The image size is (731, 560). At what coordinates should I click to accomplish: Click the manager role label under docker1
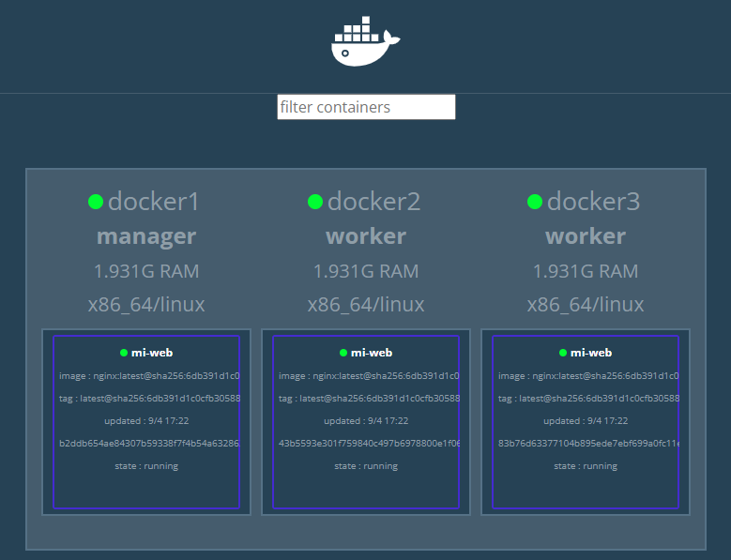pos(146,236)
